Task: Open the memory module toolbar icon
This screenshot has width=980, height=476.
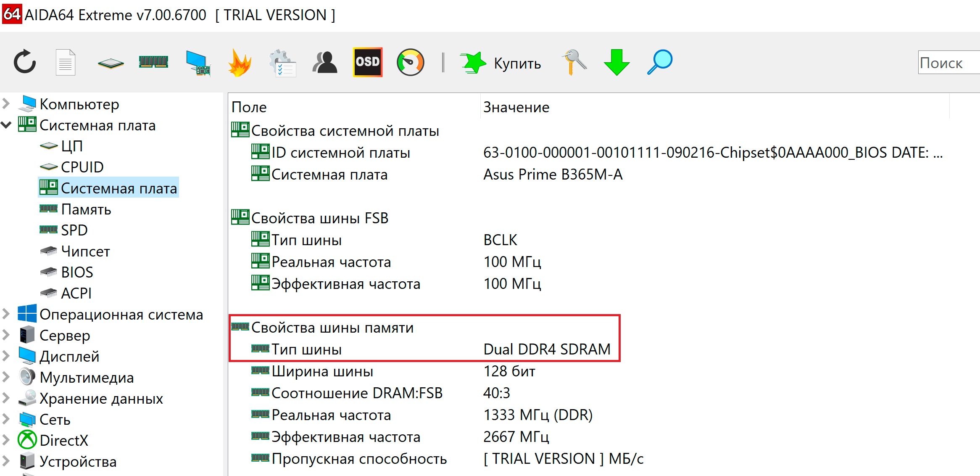Action: 153,62
